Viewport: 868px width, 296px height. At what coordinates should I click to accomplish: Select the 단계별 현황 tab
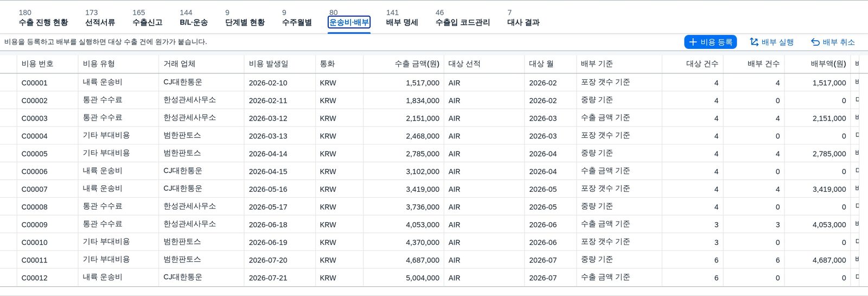click(x=245, y=18)
